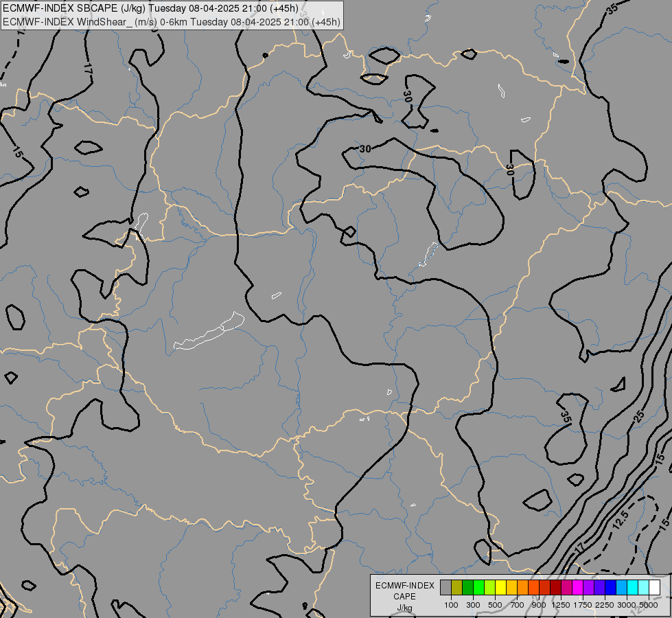This screenshot has width=672, height=618.
Task: Select the orange legend swatch
Action: [523, 587]
